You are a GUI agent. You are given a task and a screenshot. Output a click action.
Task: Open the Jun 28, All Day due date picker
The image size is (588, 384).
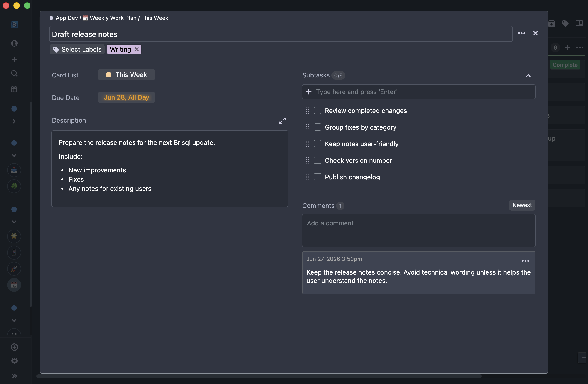pos(127,97)
